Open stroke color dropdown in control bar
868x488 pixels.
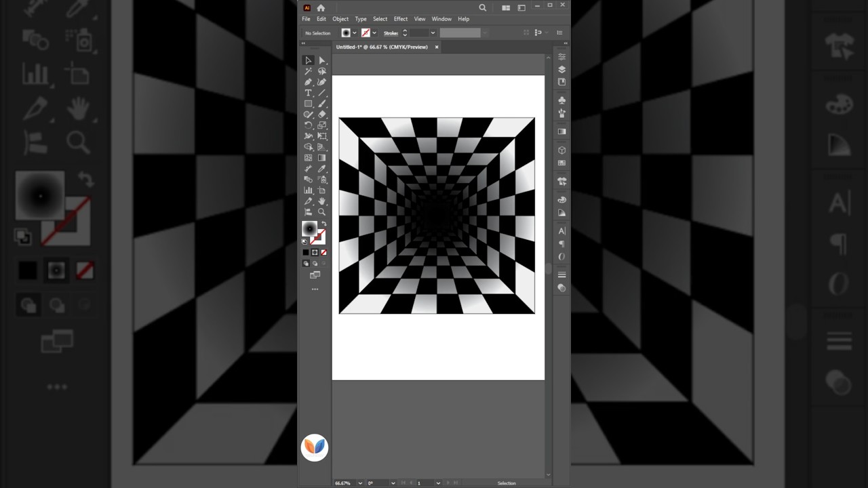coord(375,33)
